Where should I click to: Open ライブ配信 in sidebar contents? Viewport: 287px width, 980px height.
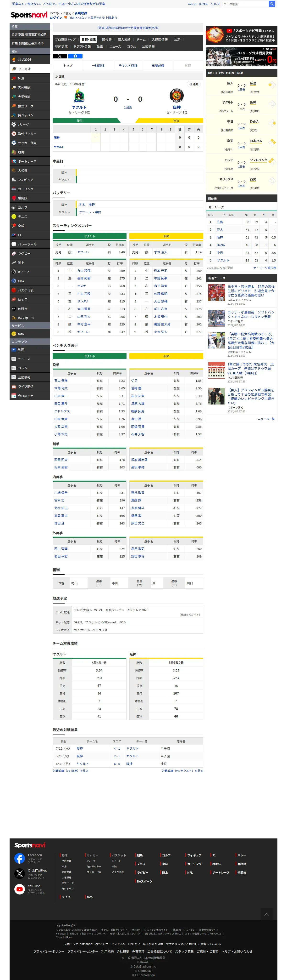pyautogui.click(x=30, y=387)
